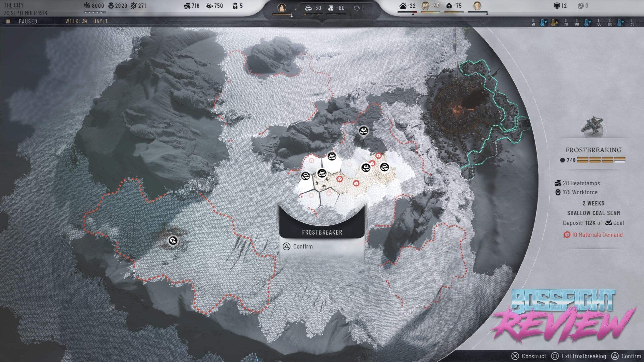Click the Heatstamps 716 icon

pyautogui.click(x=187, y=6)
